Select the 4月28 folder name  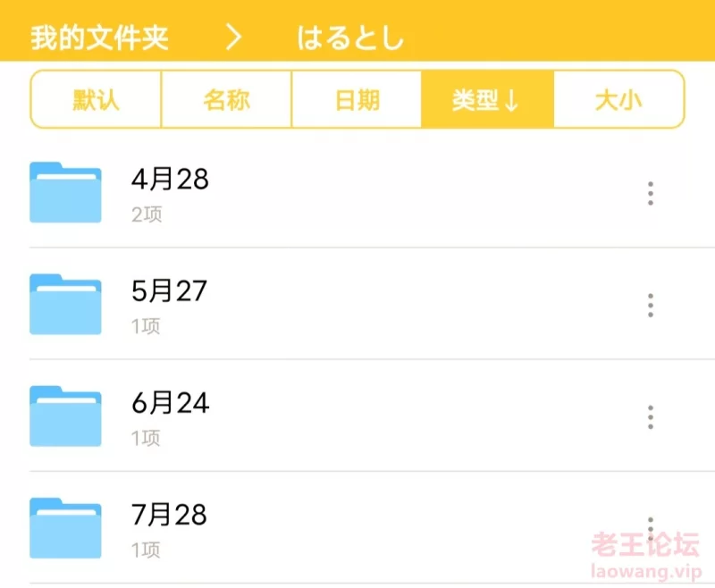[170, 180]
